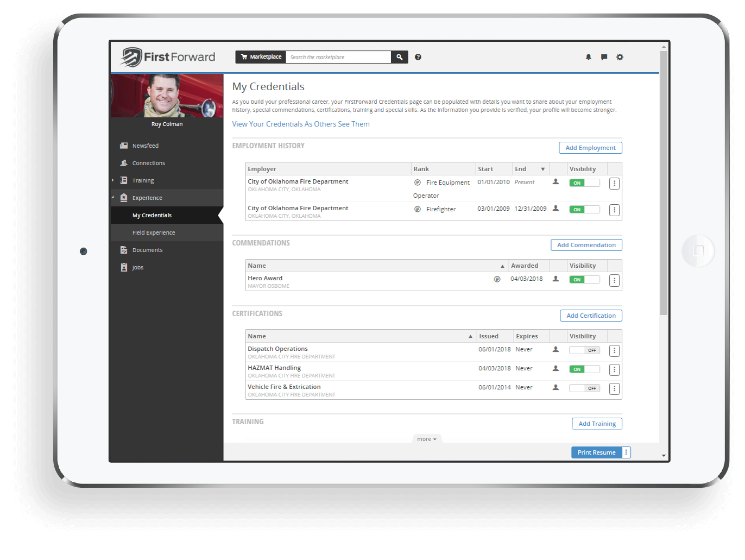The width and height of the screenshot is (745, 560).
Task: Click the verification icon beside Firefighter rank
Action: click(418, 209)
